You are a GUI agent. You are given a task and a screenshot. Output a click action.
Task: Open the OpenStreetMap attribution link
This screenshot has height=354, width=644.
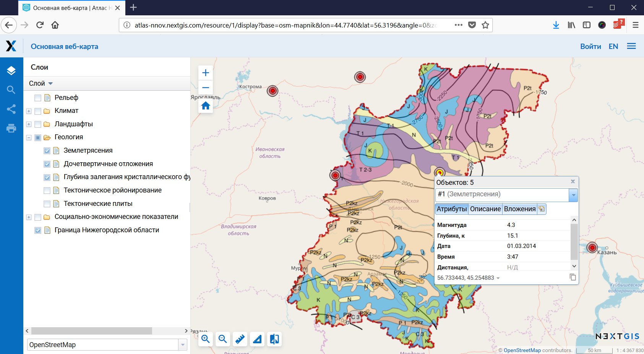[x=522, y=350]
